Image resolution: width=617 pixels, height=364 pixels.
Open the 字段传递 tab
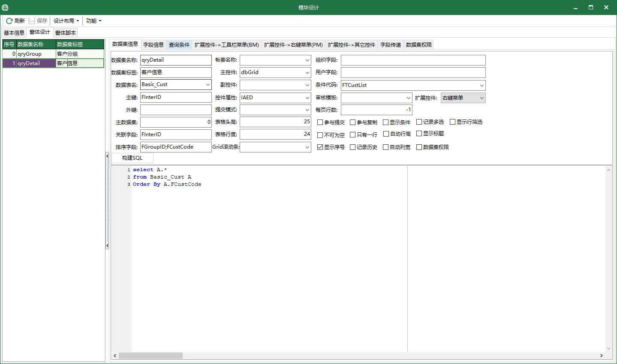pos(391,45)
